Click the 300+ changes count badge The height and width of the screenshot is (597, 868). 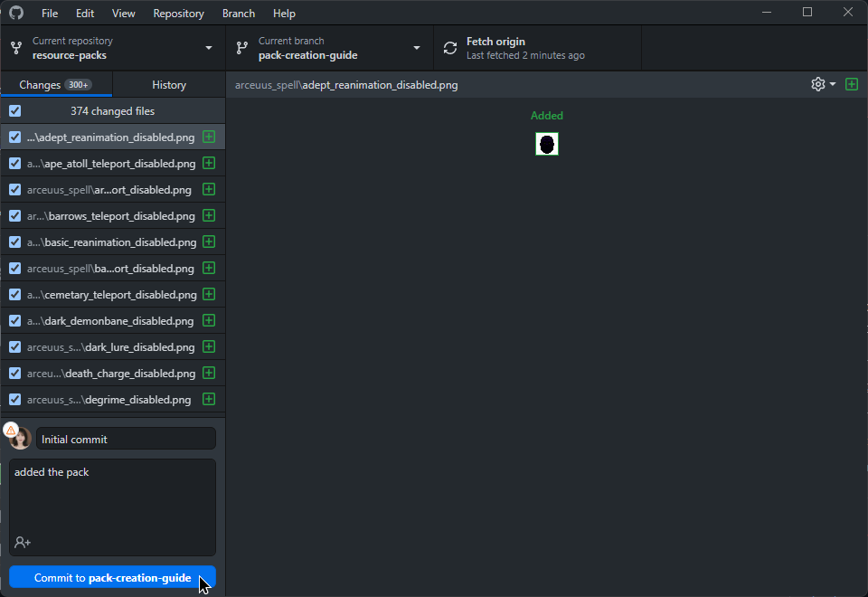(x=78, y=85)
